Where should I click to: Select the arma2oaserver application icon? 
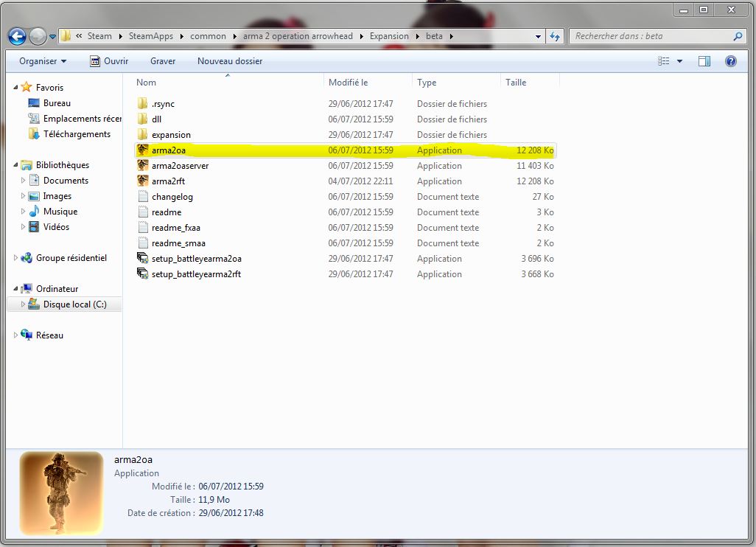point(143,165)
